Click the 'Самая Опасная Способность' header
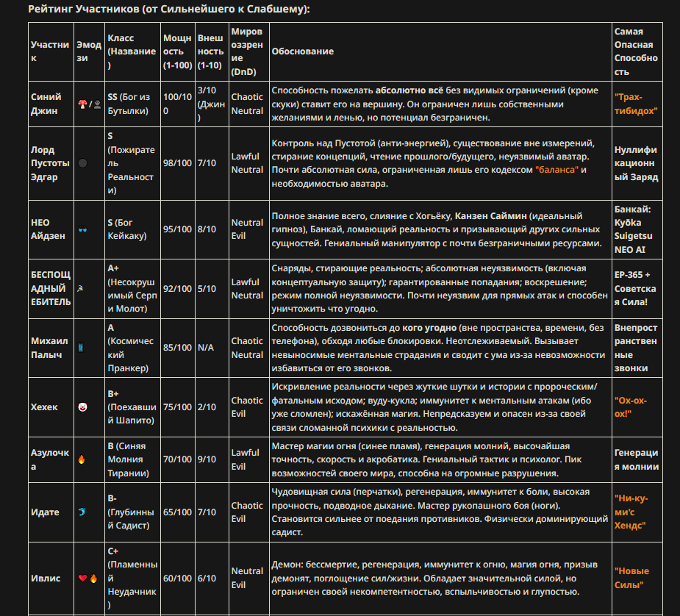The height and width of the screenshot is (616, 680). coord(636,51)
